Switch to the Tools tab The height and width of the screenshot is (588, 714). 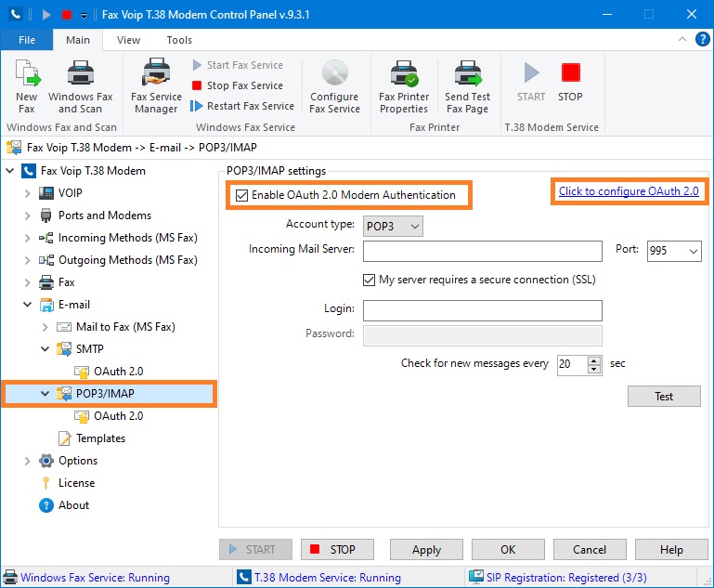point(179,40)
